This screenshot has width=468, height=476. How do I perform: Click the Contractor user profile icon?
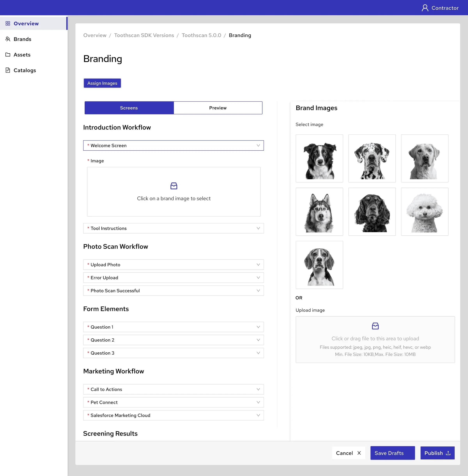pyautogui.click(x=425, y=8)
